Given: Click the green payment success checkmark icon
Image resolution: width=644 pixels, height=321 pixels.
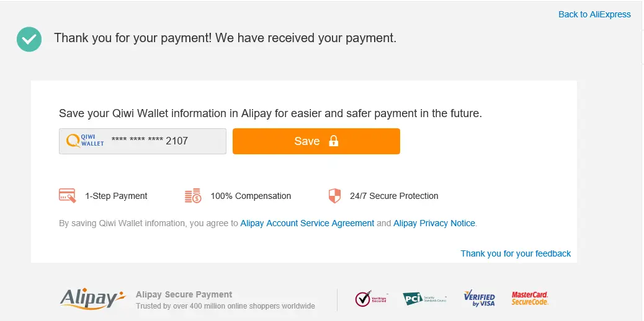Looking at the screenshot, I should click(29, 40).
